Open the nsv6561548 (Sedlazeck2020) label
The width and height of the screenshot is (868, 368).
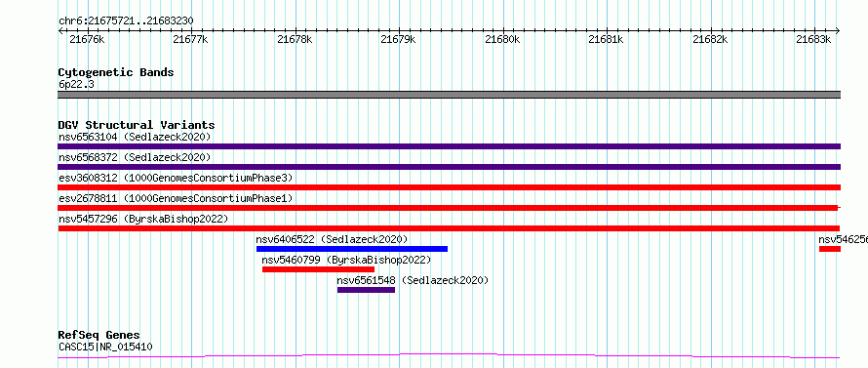click(x=413, y=280)
